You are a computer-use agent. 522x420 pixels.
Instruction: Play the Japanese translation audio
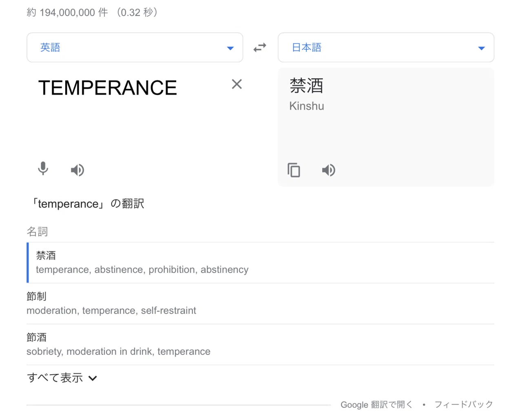[329, 170]
